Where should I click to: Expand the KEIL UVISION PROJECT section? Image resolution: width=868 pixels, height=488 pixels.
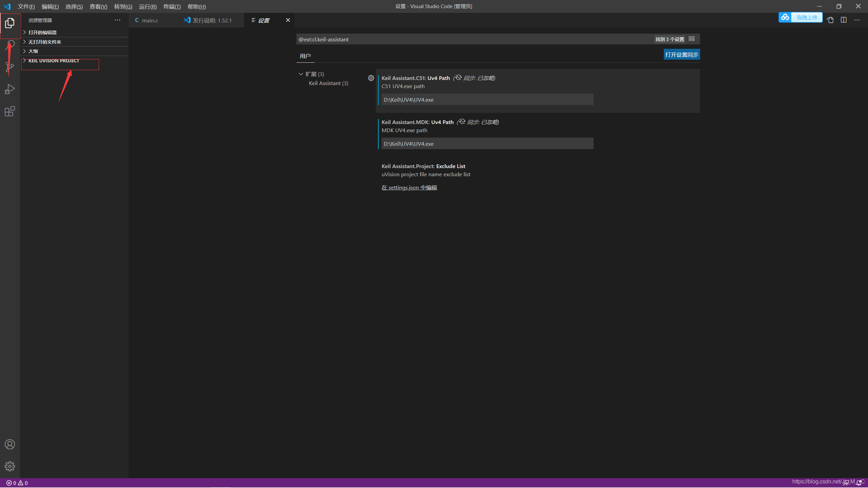[74, 61]
